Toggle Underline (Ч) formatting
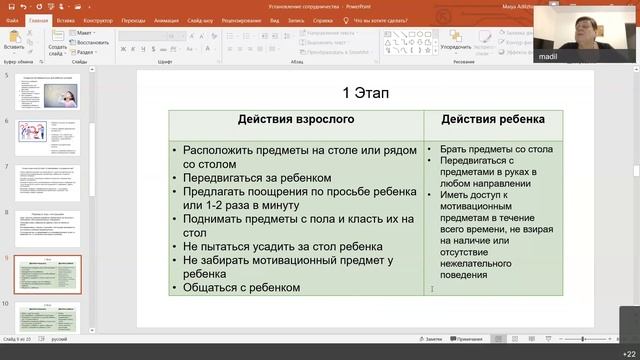The width and height of the screenshot is (640, 360). [143, 49]
